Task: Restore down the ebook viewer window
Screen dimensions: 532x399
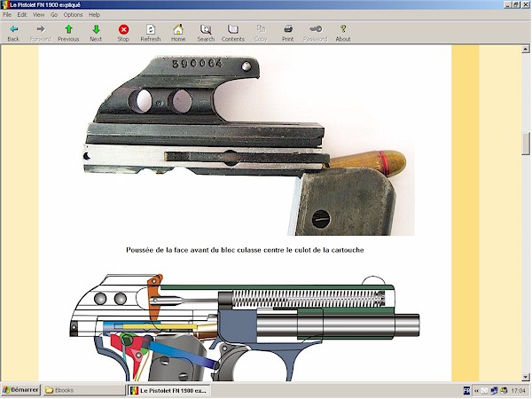Action: (x=516, y=4)
